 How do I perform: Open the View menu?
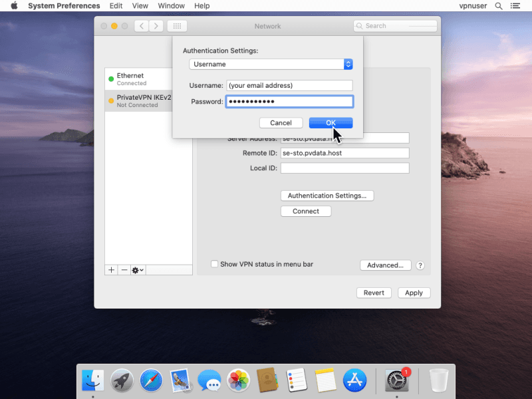[x=140, y=6]
